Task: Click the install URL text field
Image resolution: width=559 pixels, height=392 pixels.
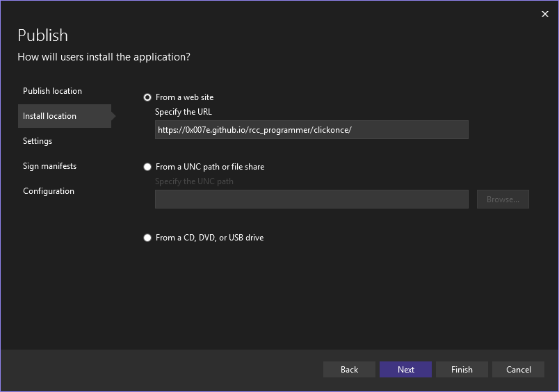Action: [x=311, y=130]
